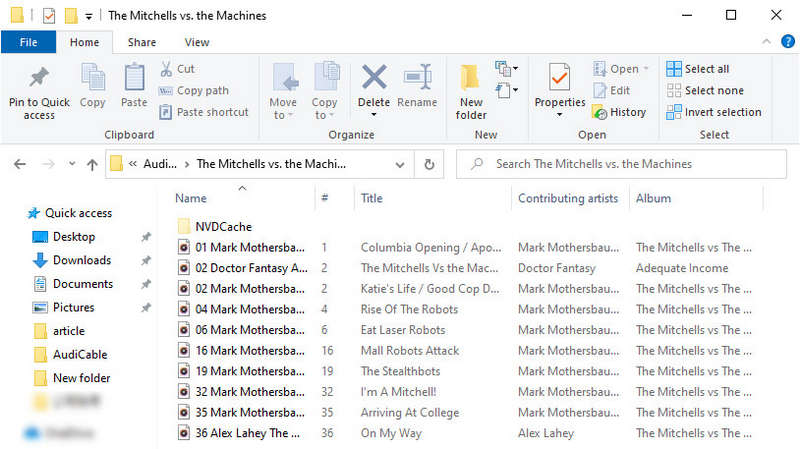Click the History button
The image size is (800, 449).
click(x=619, y=112)
